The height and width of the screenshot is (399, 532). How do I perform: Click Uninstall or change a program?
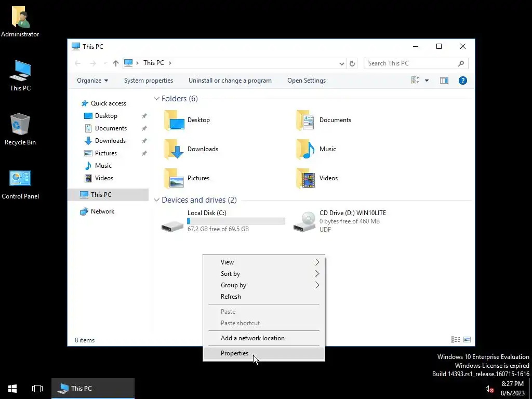click(x=230, y=81)
